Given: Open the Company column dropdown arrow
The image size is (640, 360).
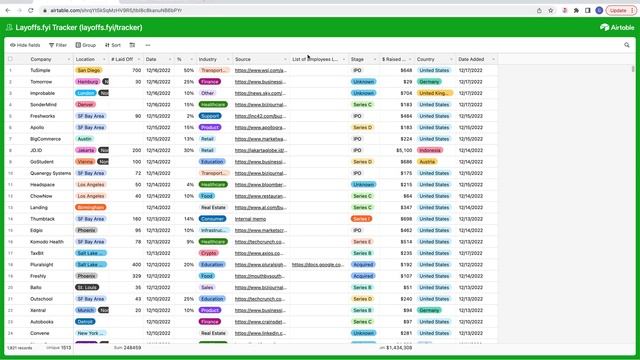Looking at the screenshot, I should (69, 60).
